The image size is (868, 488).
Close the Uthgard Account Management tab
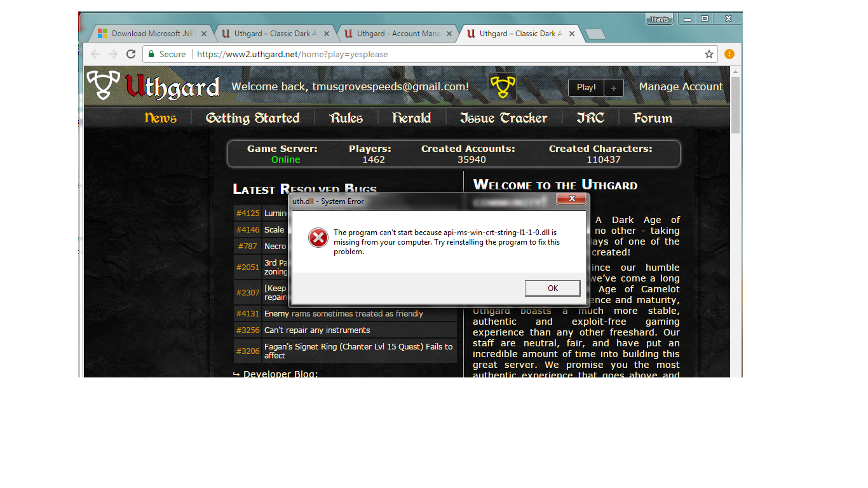point(449,34)
